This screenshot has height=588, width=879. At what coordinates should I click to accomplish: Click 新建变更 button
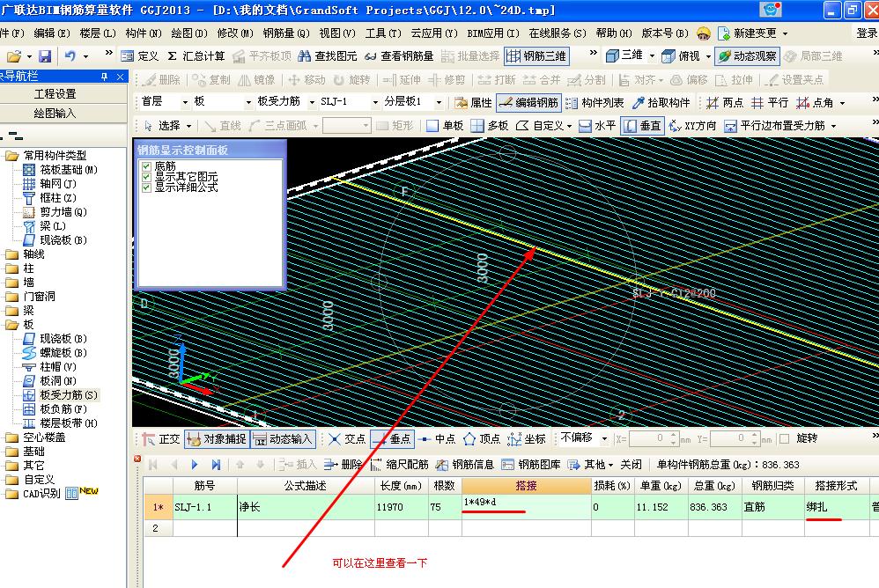click(752, 33)
